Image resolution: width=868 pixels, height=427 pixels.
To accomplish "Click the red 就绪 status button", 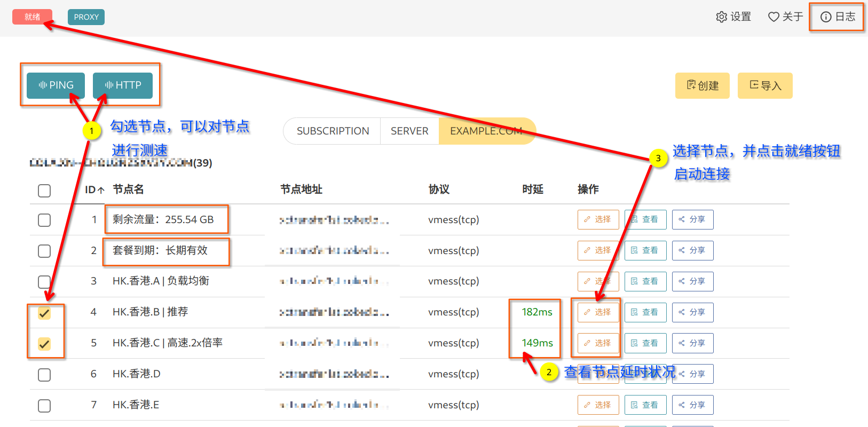I will tap(32, 17).
